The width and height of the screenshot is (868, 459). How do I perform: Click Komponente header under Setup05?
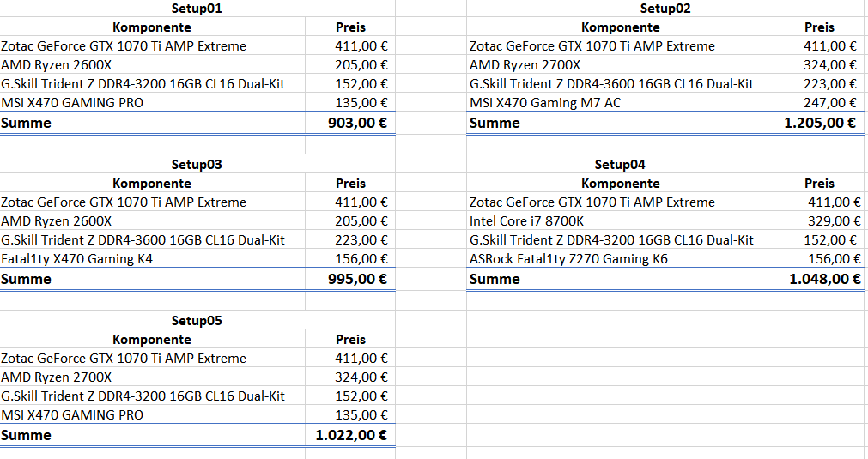[x=152, y=339]
